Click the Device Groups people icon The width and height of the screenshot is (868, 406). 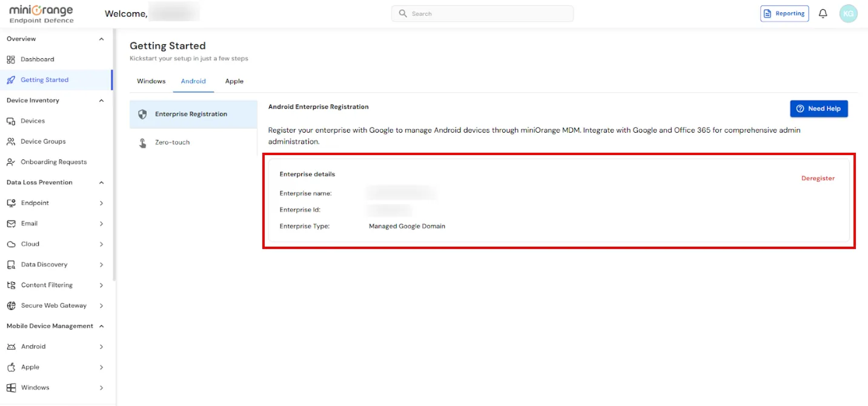(11, 142)
